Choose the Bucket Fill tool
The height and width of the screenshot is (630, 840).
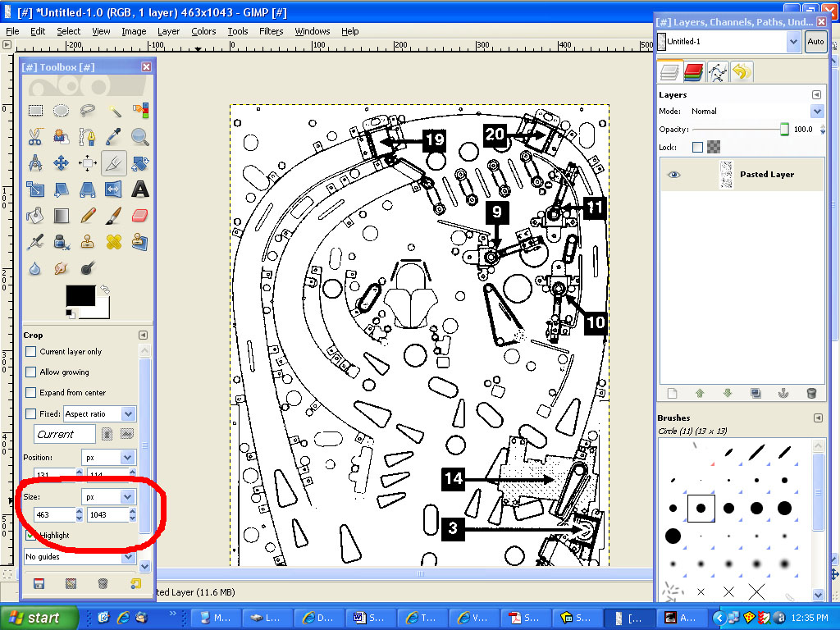click(35, 216)
